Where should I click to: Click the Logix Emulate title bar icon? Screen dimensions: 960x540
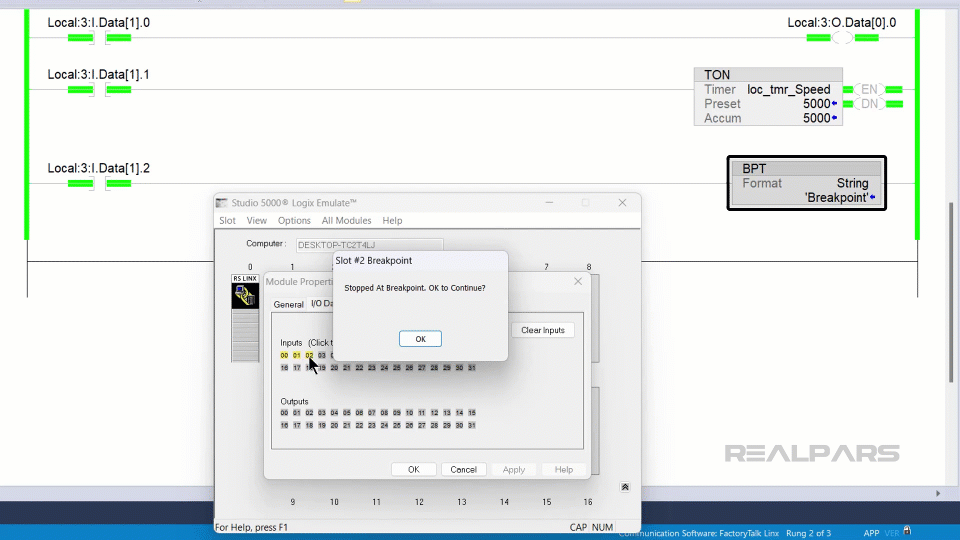tap(222, 203)
